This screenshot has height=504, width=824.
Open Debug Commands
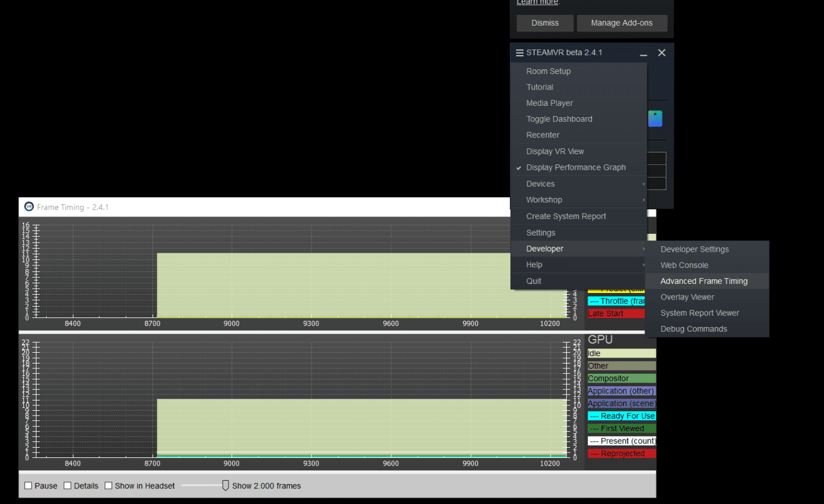[707, 329]
